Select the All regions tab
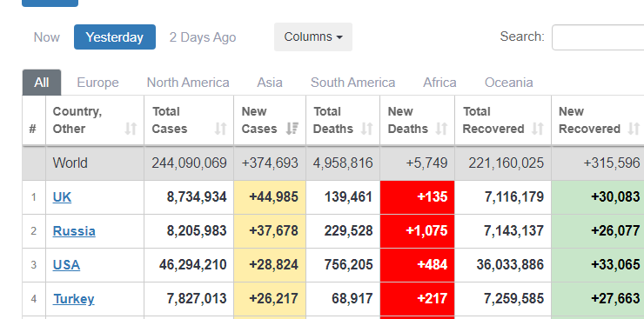 (x=42, y=83)
